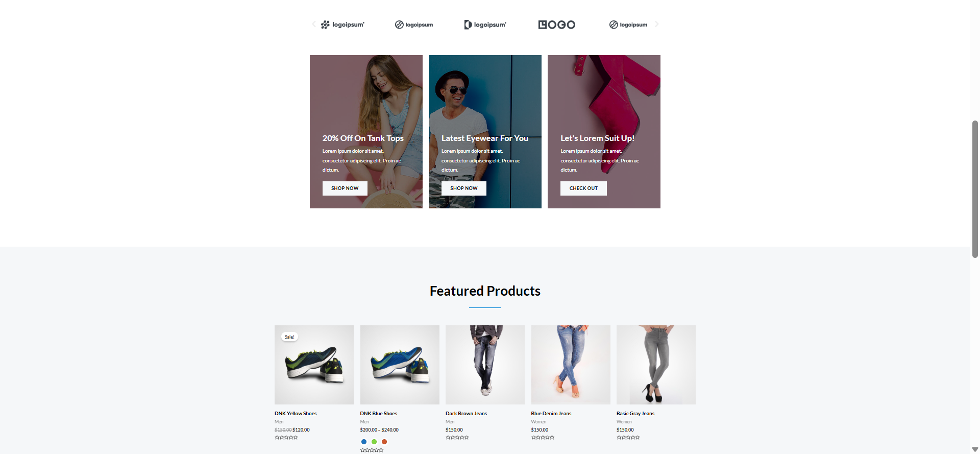Screen dimensions: 980x454
Task: Click the last logoipsum logo in carousel
Action: click(628, 25)
